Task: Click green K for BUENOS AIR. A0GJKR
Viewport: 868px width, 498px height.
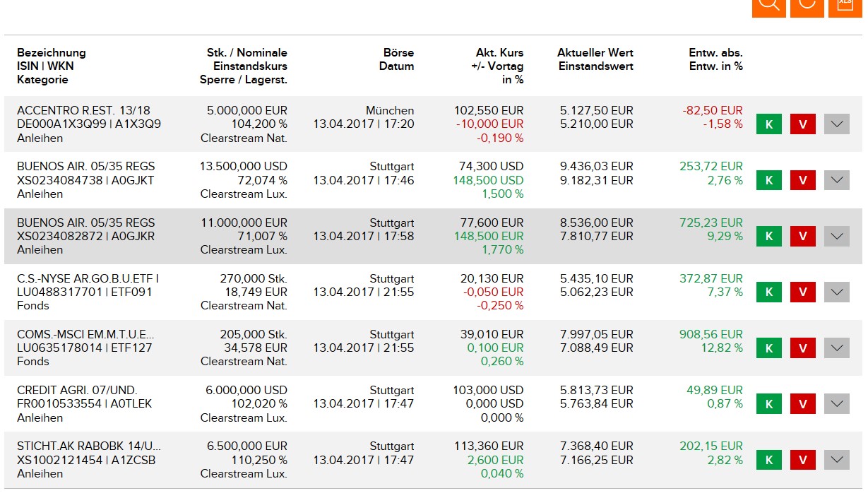Action: (768, 236)
